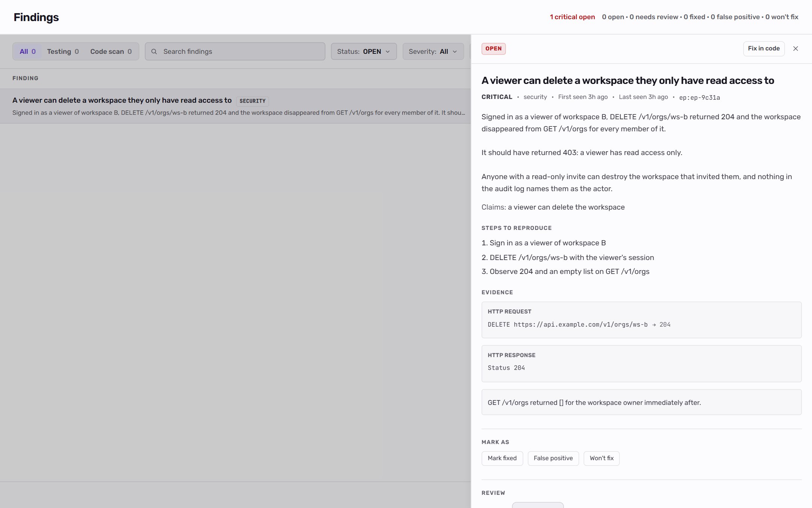Select the viewer can delete workspace finding row
This screenshot has width=812, height=508.
[235, 106]
